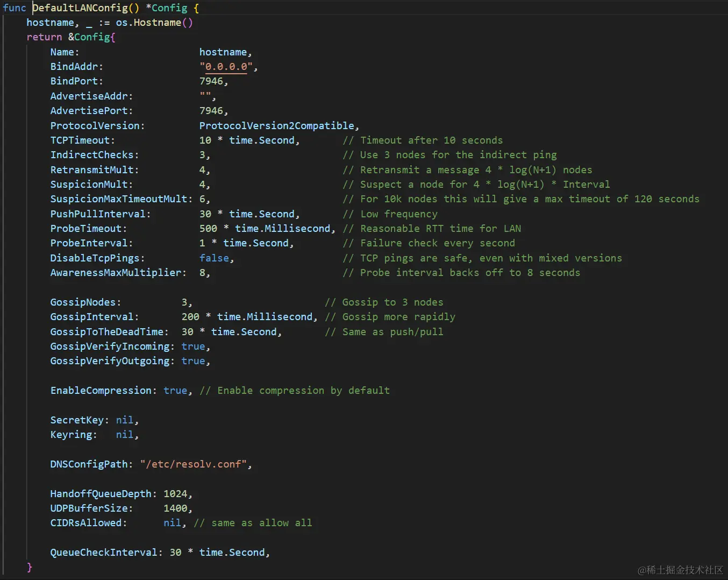The width and height of the screenshot is (728, 580).
Task: Click 'Failure check every second' comment
Action: 429,243
